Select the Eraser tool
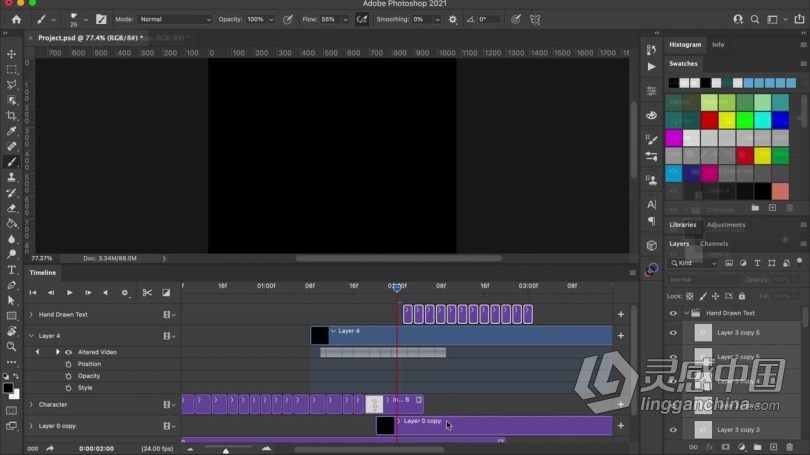 (x=11, y=208)
